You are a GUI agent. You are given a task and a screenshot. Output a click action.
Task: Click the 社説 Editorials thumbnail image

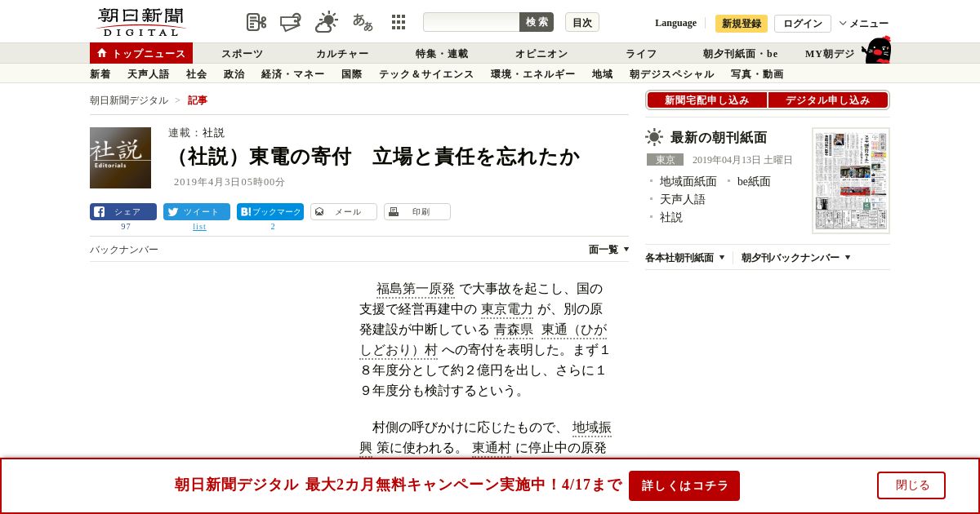(120, 157)
